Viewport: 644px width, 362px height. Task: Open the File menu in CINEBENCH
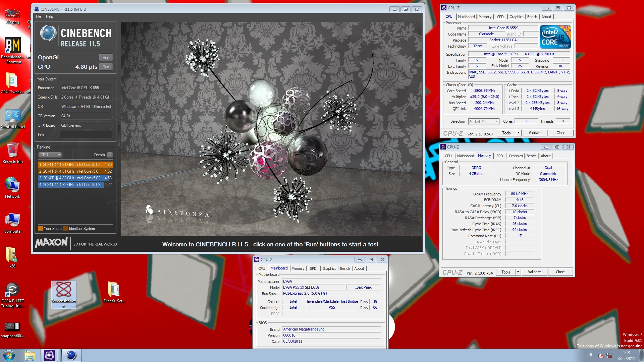[39, 16]
